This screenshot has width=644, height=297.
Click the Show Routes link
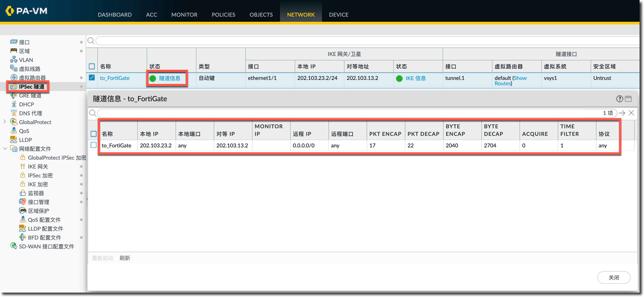point(510,81)
